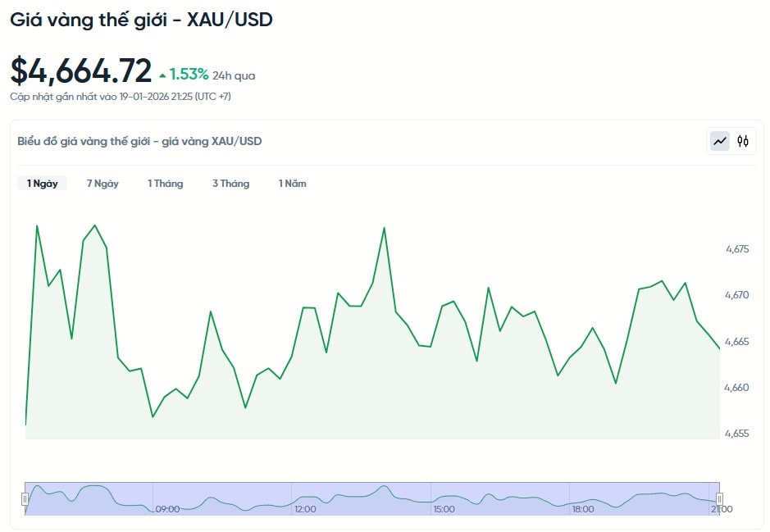
Task: Click the 1.53% change percentage
Action: coord(189,75)
